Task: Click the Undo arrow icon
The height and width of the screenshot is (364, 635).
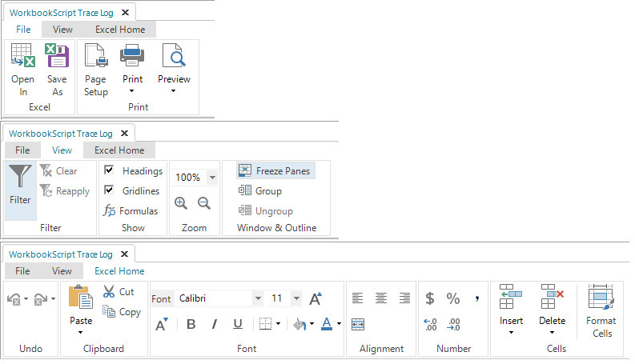Action: [14, 299]
